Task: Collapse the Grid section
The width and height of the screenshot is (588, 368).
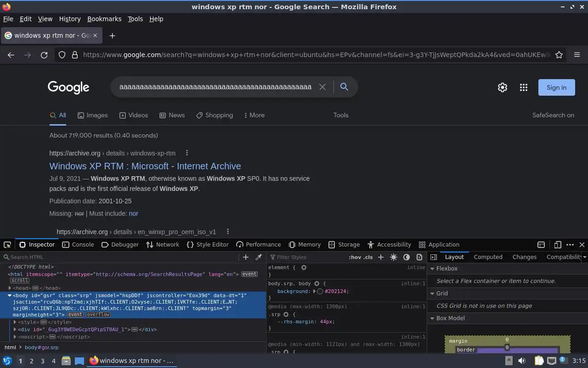Action: click(432, 293)
